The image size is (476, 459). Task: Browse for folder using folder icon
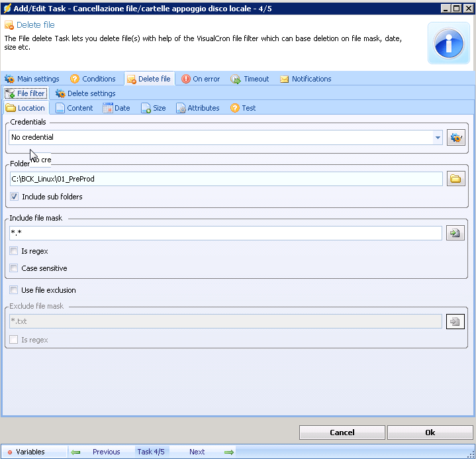455,179
